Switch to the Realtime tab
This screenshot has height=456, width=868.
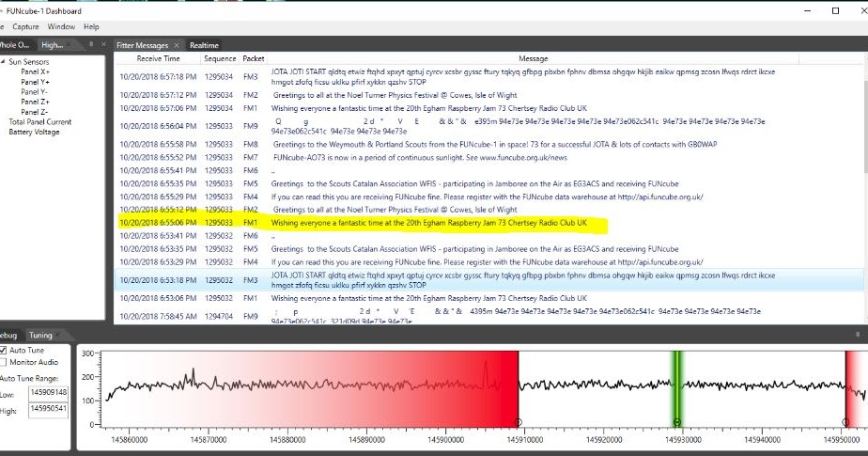click(x=204, y=45)
